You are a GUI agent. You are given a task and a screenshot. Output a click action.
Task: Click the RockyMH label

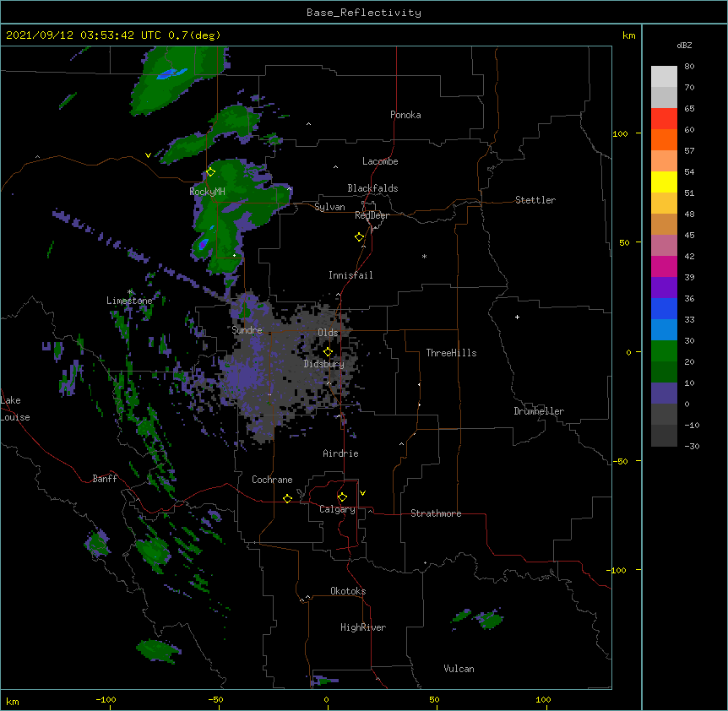pyautogui.click(x=207, y=192)
